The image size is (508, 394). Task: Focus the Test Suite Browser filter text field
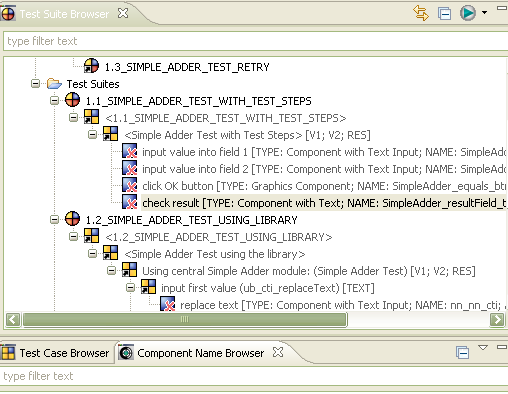pos(255,41)
